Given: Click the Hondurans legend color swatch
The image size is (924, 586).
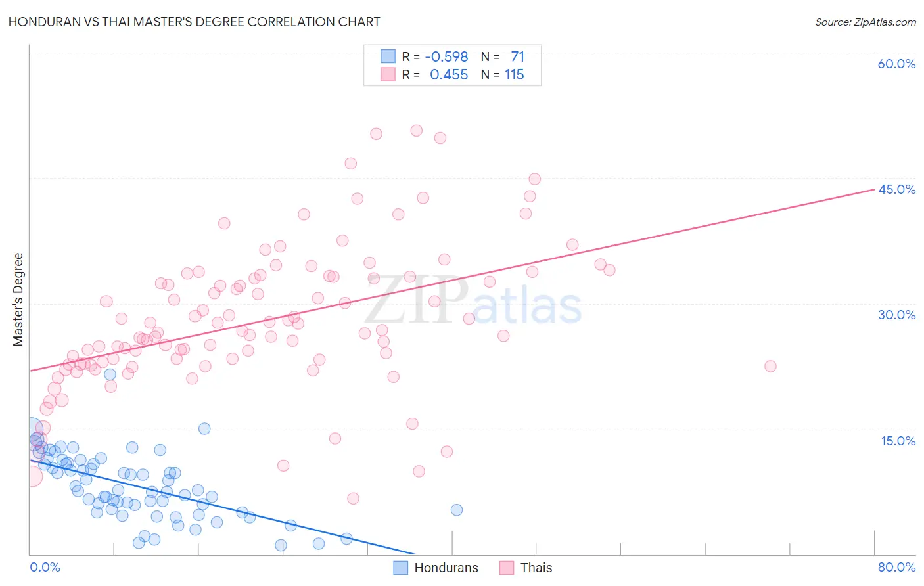Looking at the screenshot, I should point(401,568).
